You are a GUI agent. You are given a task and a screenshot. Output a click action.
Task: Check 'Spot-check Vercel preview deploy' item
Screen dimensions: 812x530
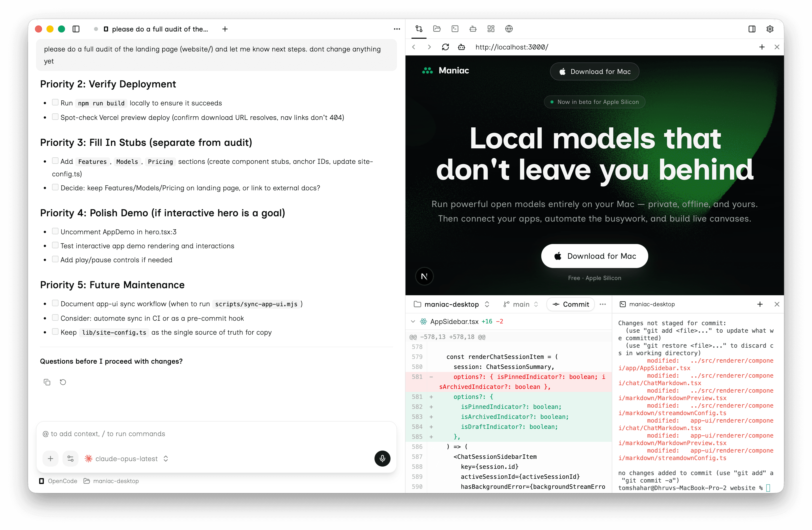(55, 117)
